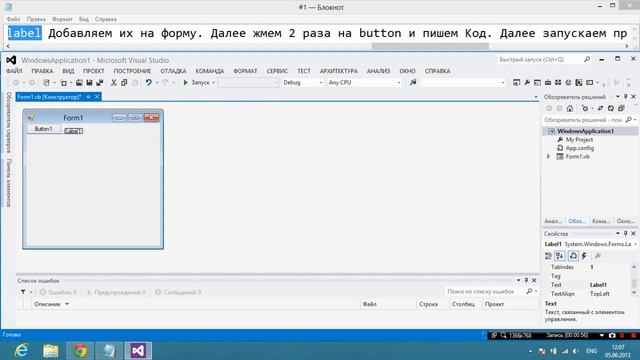The width and height of the screenshot is (640, 360).
Task: Select WindowsApplication1 project node
Action: (585, 131)
